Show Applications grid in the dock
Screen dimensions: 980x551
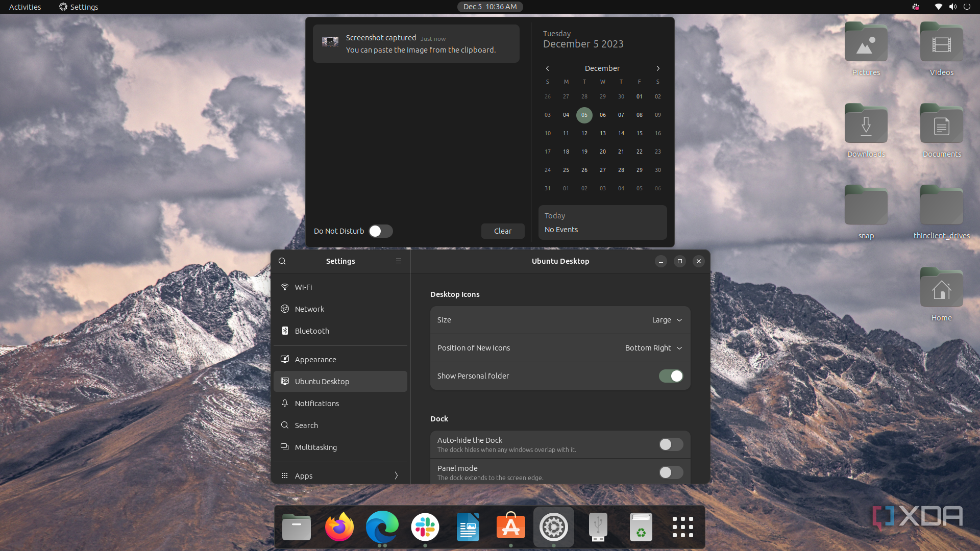point(683,527)
